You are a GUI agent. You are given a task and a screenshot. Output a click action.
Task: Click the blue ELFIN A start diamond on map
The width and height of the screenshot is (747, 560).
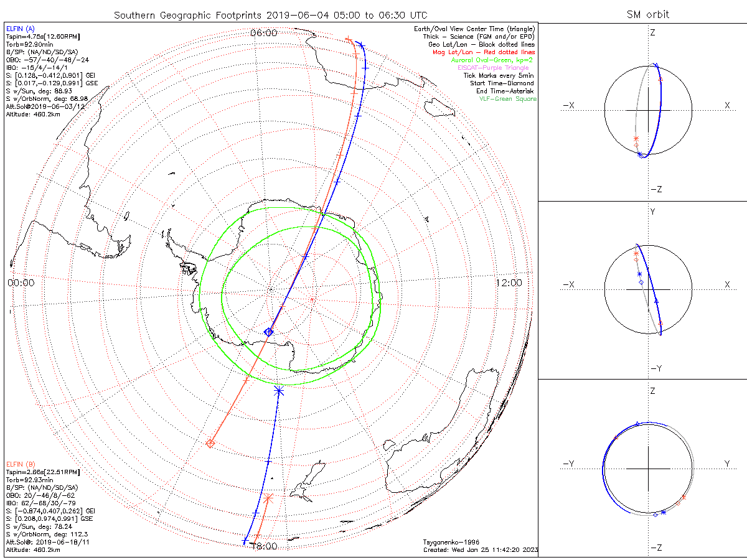[268, 332]
